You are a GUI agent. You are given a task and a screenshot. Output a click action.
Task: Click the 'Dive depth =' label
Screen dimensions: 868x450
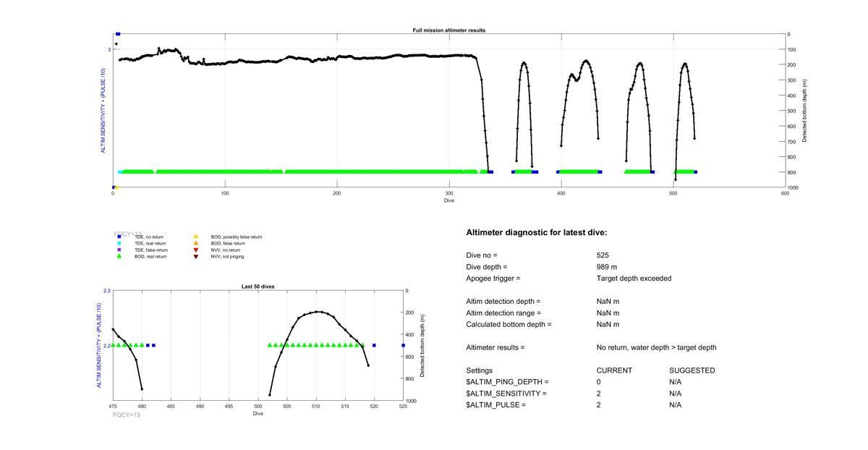(x=487, y=267)
